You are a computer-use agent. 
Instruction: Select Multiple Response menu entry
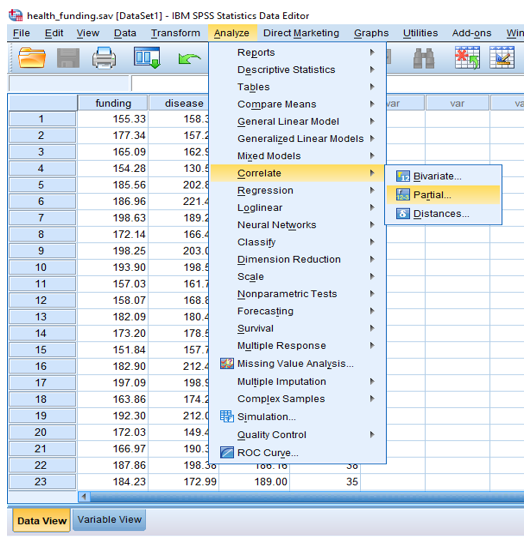pos(297,345)
